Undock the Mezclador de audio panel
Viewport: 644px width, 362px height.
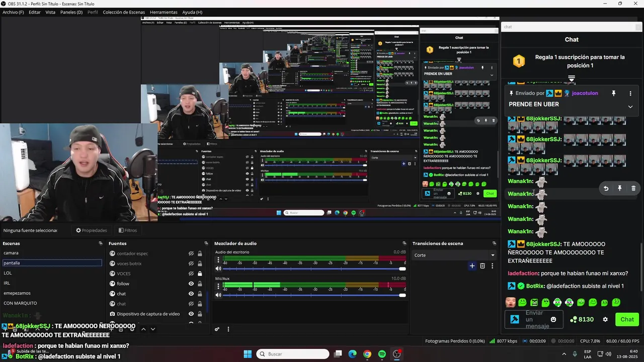pos(404,243)
